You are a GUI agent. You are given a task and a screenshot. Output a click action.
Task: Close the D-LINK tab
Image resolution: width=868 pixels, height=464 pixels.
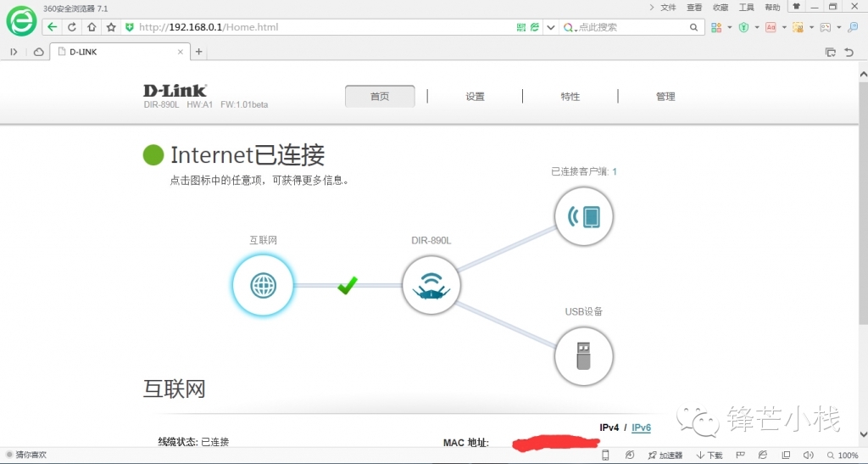pos(181,52)
